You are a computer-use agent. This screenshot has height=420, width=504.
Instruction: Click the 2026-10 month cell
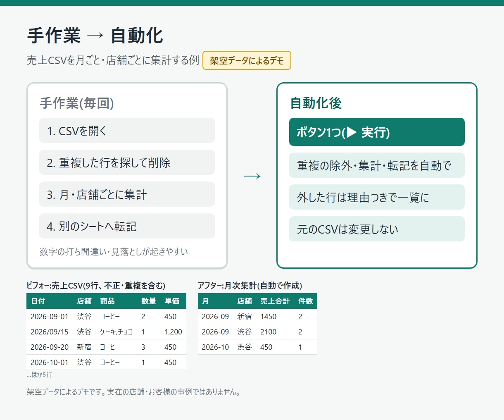pos(215,347)
